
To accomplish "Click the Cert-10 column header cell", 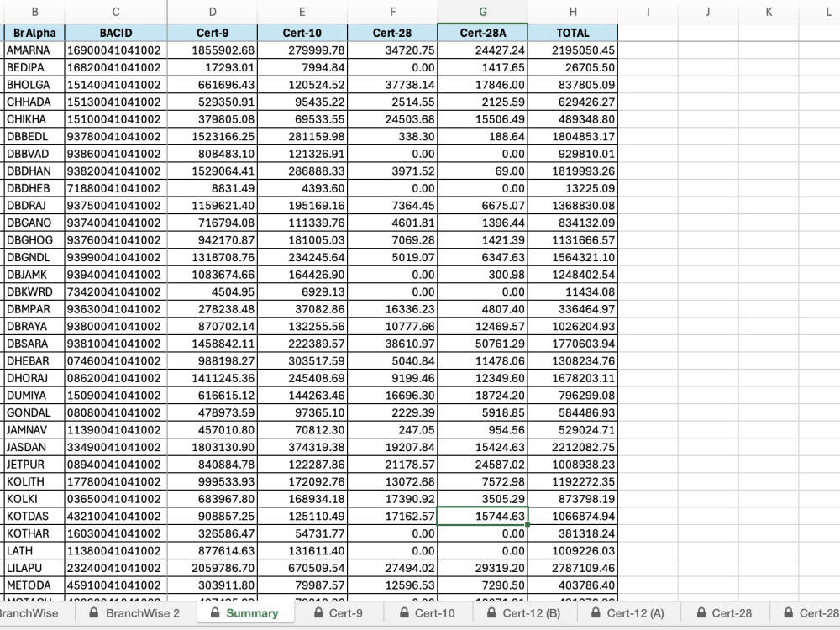I will (302, 33).
